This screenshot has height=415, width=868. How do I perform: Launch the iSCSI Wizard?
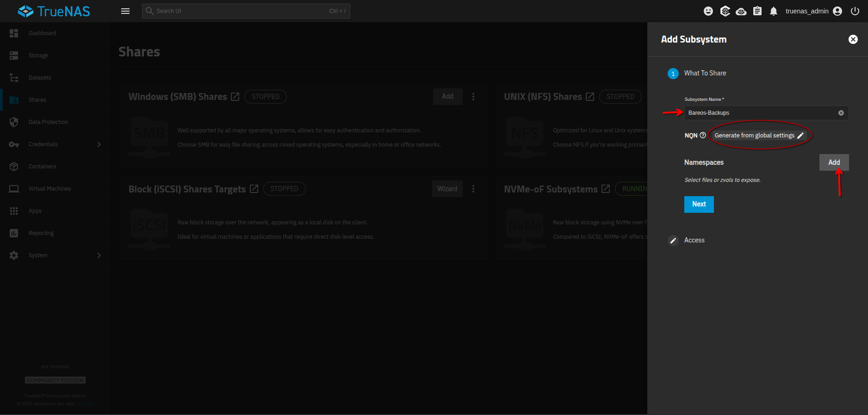point(447,189)
